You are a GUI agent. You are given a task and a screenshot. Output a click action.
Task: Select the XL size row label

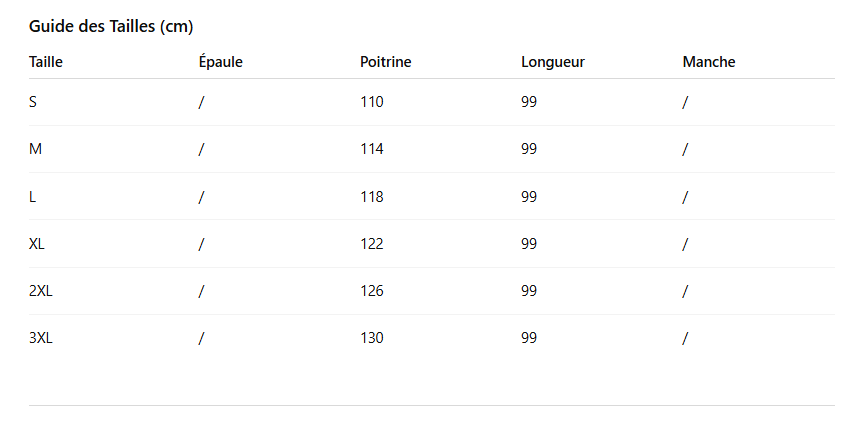tap(37, 244)
